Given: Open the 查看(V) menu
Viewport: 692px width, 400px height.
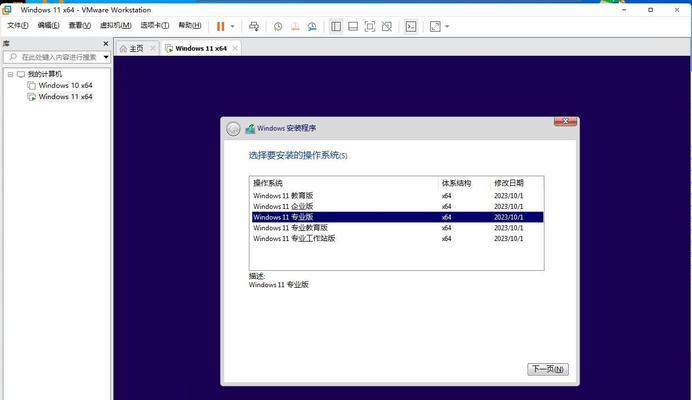Looking at the screenshot, I should click(x=79, y=26).
